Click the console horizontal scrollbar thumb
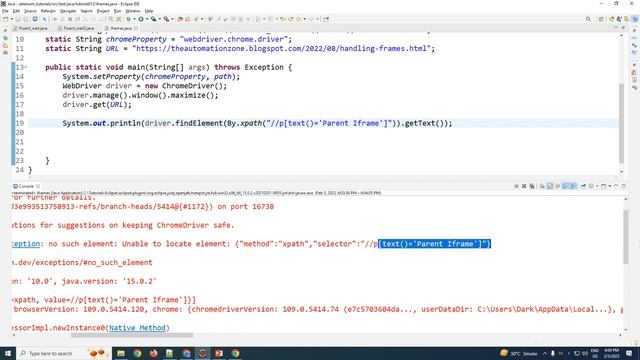Image resolution: width=640 pixels, height=360 pixels. pos(132,336)
